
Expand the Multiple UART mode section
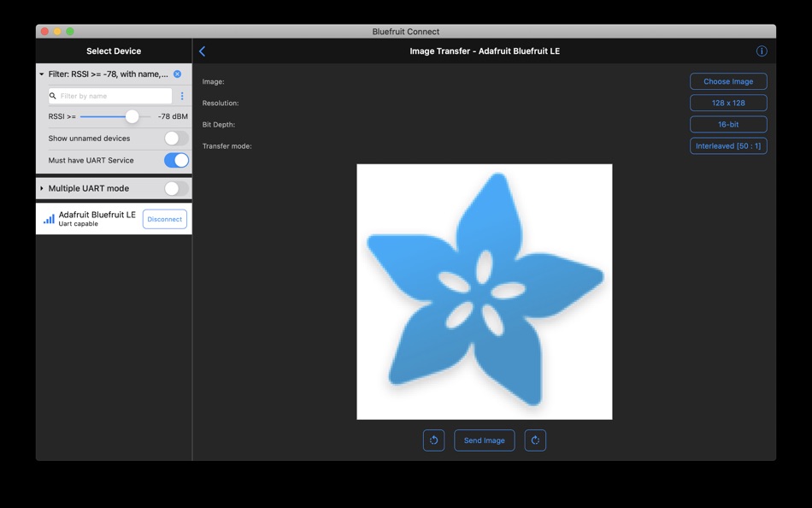click(x=41, y=188)
